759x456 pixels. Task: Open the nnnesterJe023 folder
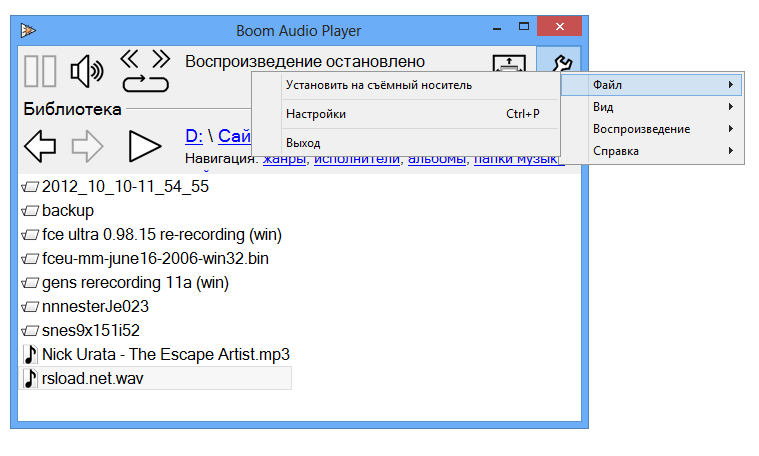pyautogui.click(x=95, y=306)
